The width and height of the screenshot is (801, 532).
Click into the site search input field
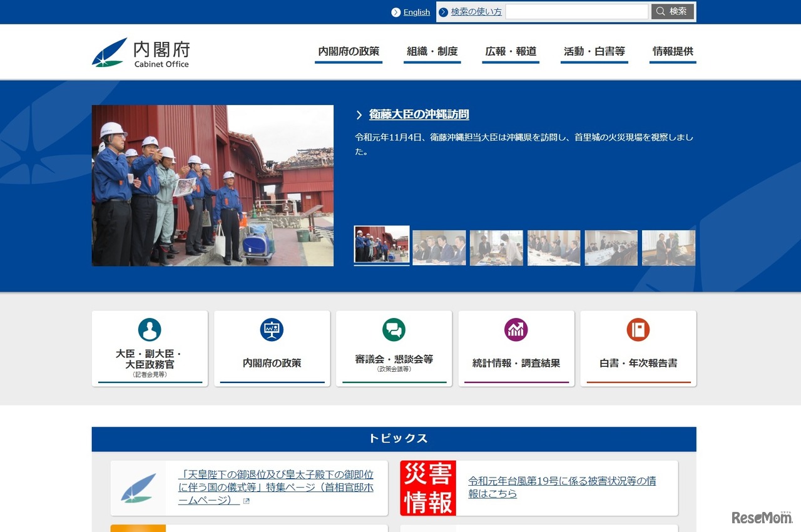[x=577, y=11]
